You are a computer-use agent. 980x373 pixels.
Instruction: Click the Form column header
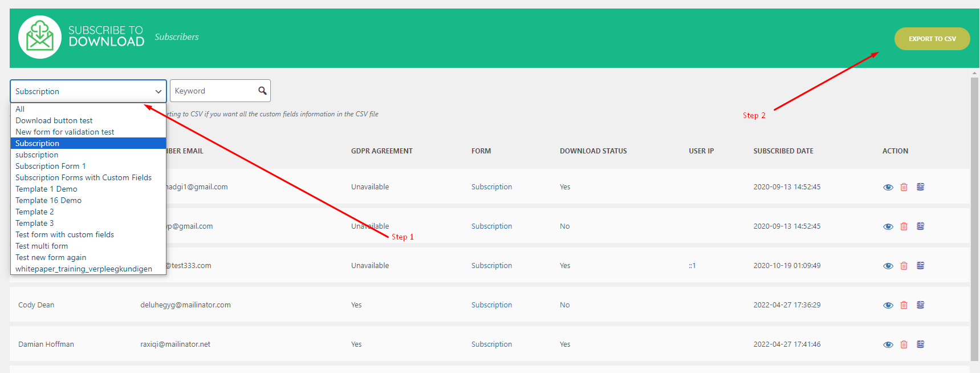click(481, 151)
